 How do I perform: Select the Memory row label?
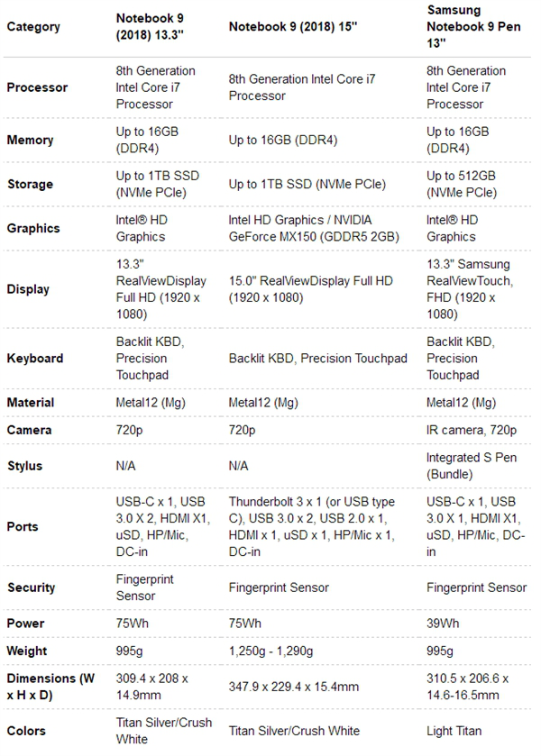(x=30, y=140)
